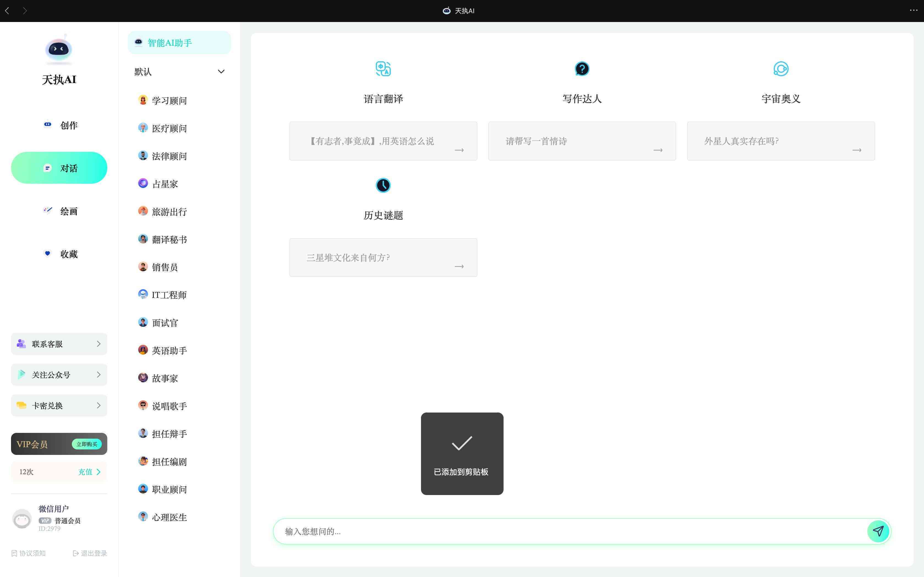Expand the 默认 dropdown menu
This screenshot has width=924, height=577.
click(221, 72)
